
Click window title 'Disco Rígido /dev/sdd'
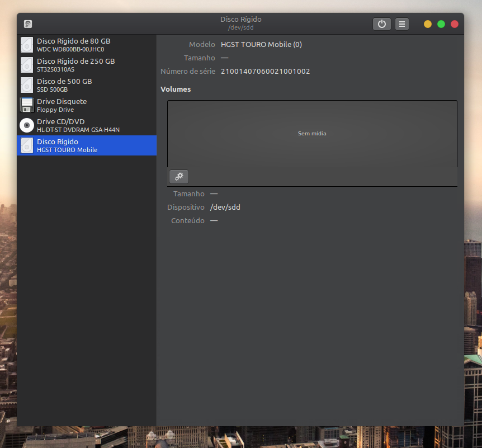click(240, 23)
